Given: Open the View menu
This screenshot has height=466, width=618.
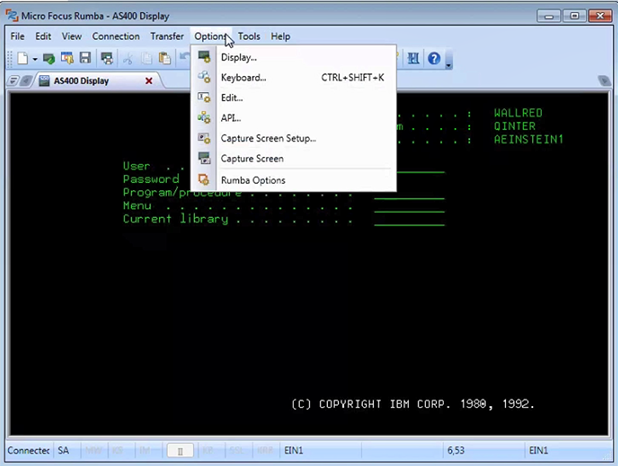Looking at the screenshot, I should pyautogui.click(x=71, y=36).
